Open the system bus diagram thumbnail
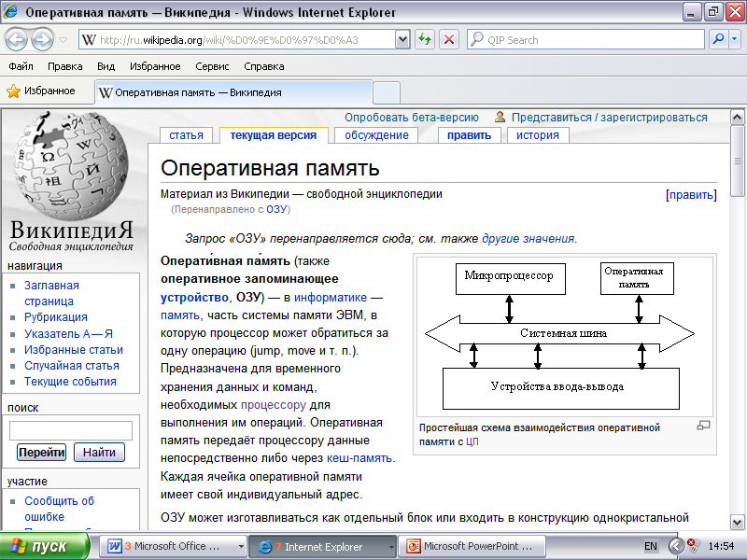747x560 pixels. pos(565,337)
